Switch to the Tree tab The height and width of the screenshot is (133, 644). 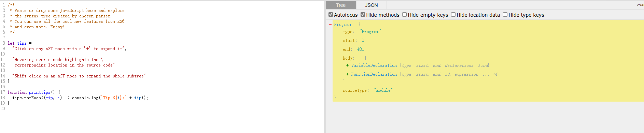tap(341, 5)
